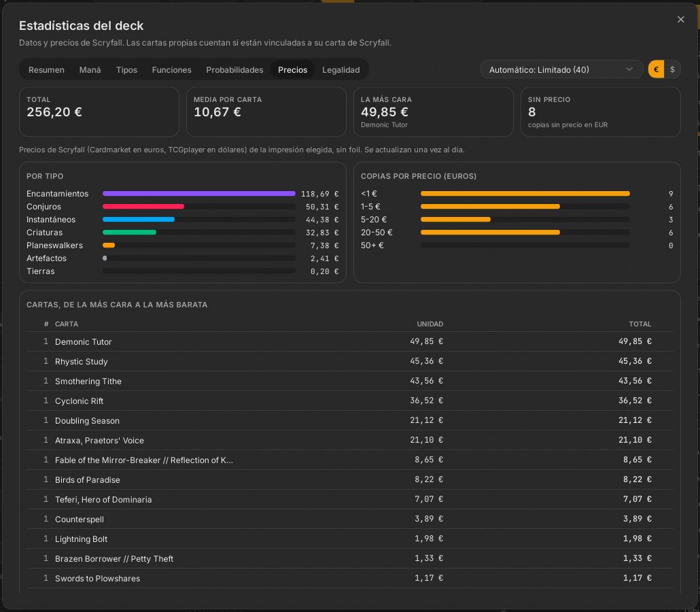Image resolution: width=700 pixels, height=612 pixels.
Task: Go to the Tipos tab
Action: pyautogui.click(x=127, y=69)
